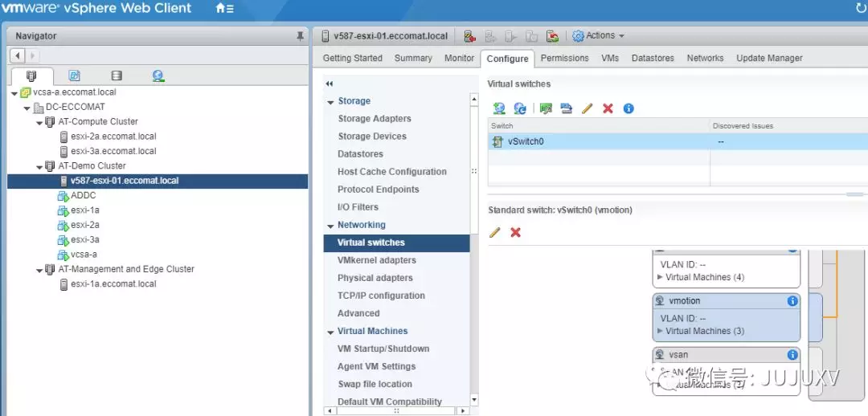Viewport: 868px width, 416px height.
Task: Open the Update Manager tab
Action: point(769,58)
